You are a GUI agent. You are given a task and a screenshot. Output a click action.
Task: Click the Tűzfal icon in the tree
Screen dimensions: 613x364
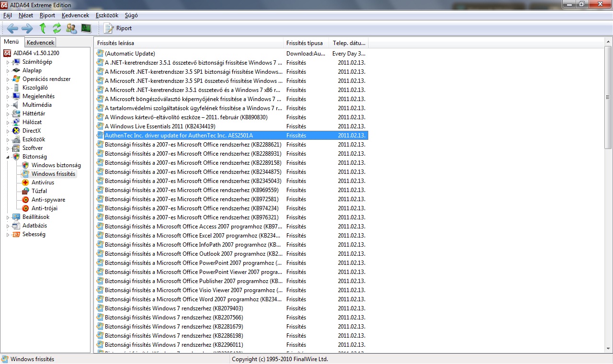25,191
